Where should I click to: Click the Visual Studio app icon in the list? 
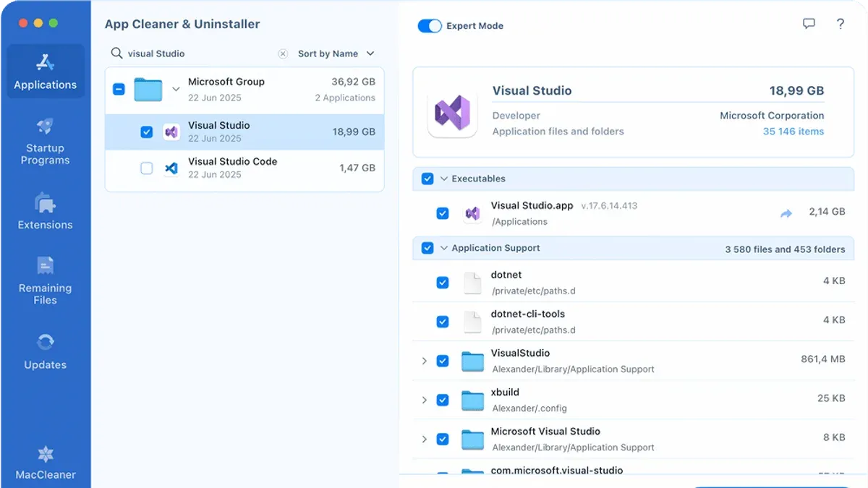tap(171, 132)
